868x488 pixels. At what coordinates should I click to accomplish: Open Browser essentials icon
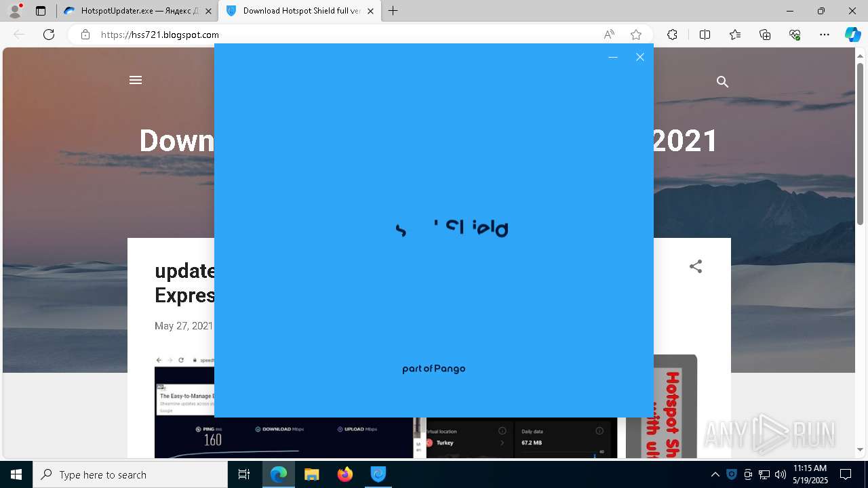[795, 35]
